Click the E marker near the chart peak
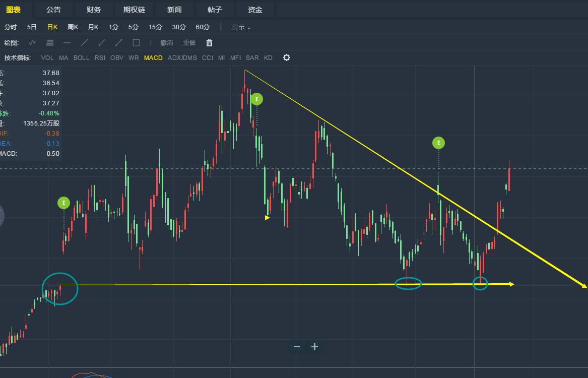Viewport: 588px width, 378px height. 257,99
